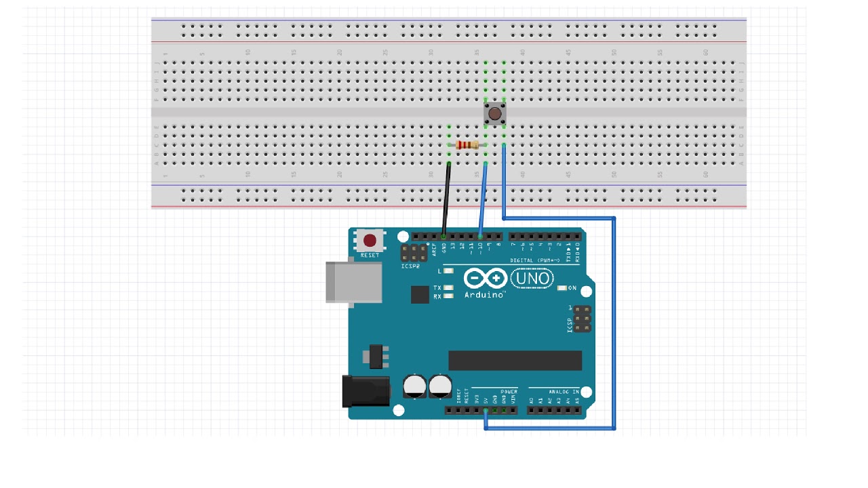Select the resistor on the breadboard

(468, 145)
